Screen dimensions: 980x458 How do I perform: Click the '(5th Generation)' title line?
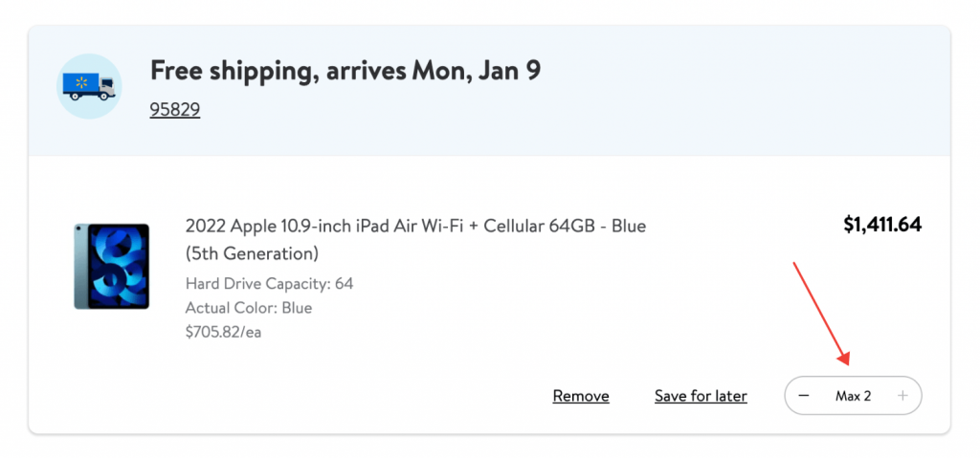252,253
